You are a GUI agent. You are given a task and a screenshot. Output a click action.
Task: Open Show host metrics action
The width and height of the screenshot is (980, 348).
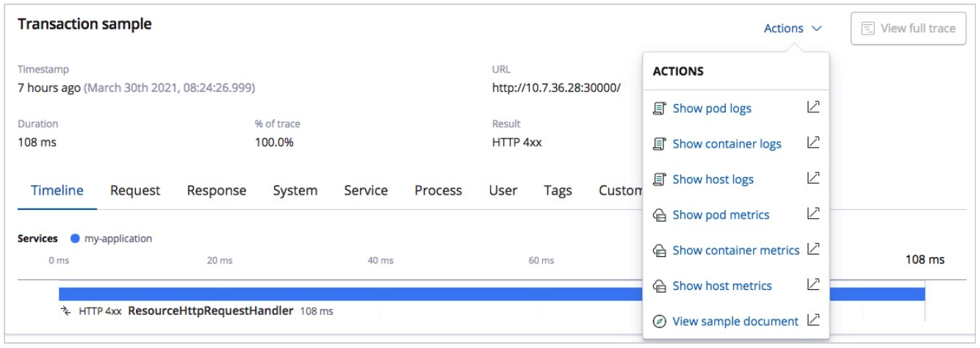pyautogui.click(x=722, y=286)
